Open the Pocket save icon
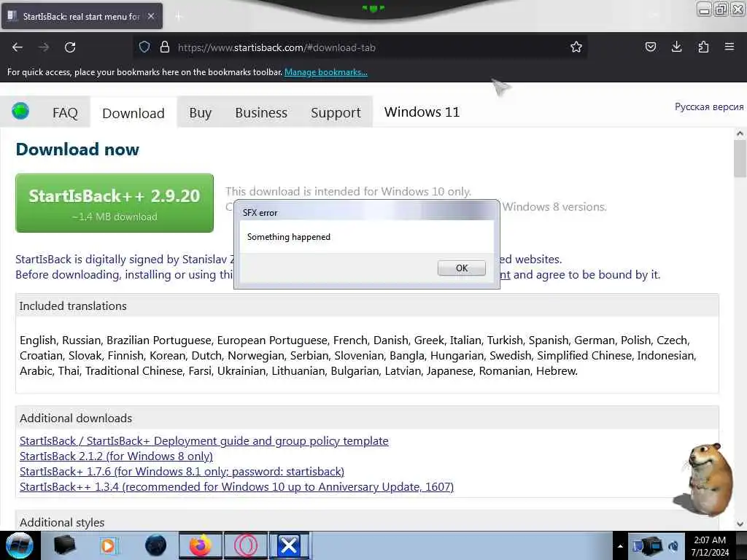This screenshot has height=560, width=747. click(x=650, y=47)
